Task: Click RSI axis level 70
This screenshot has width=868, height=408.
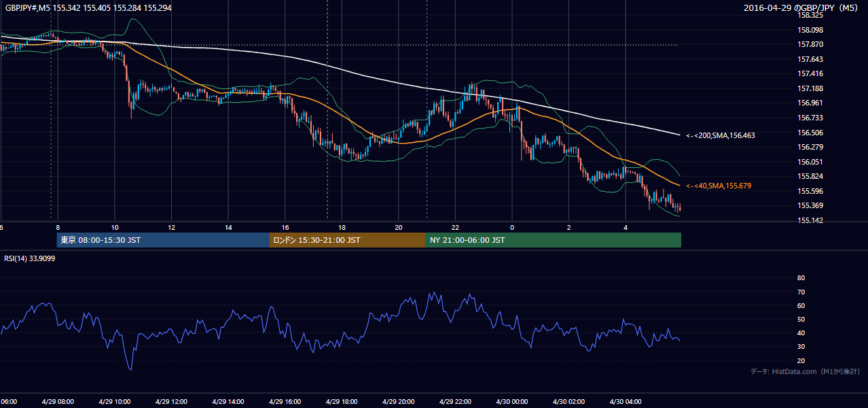Action: click(x=801, y=292)
